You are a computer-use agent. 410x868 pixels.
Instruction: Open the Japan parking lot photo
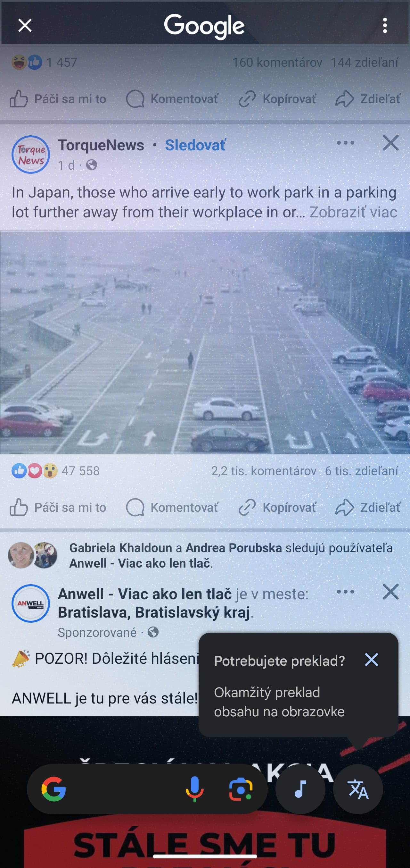coord(205,342)
